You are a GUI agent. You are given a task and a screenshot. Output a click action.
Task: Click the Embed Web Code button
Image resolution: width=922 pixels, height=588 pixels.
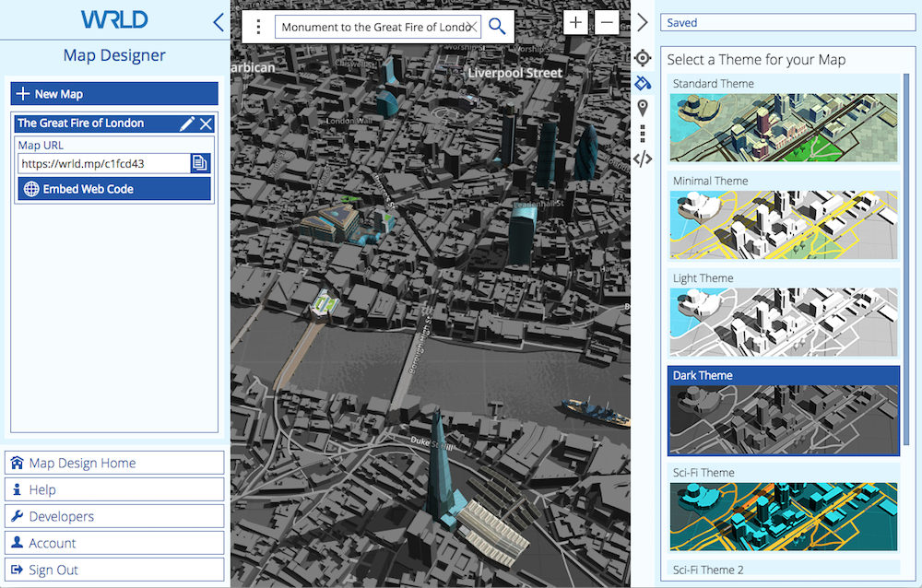pyautogui.click(x=114, y=189)
